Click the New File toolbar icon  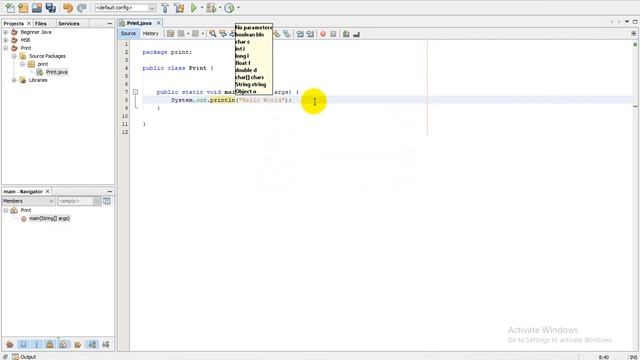[x=9, y=7]
